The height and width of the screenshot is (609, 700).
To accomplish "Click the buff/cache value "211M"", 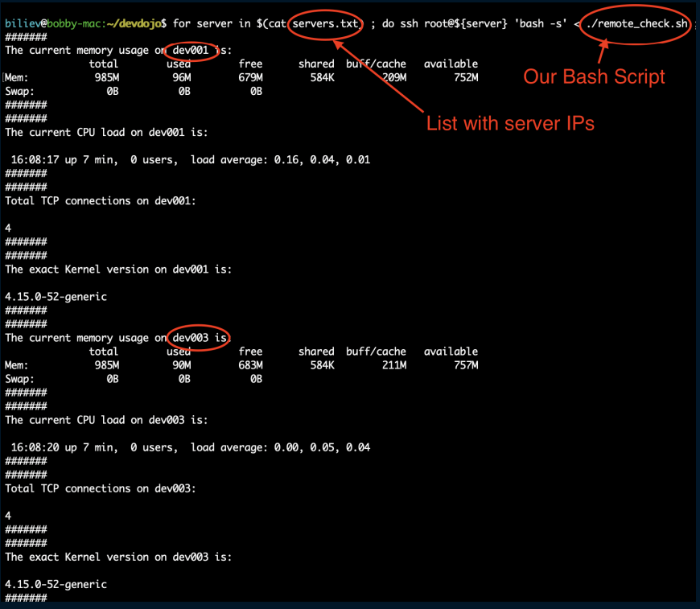I will [394, 365].
